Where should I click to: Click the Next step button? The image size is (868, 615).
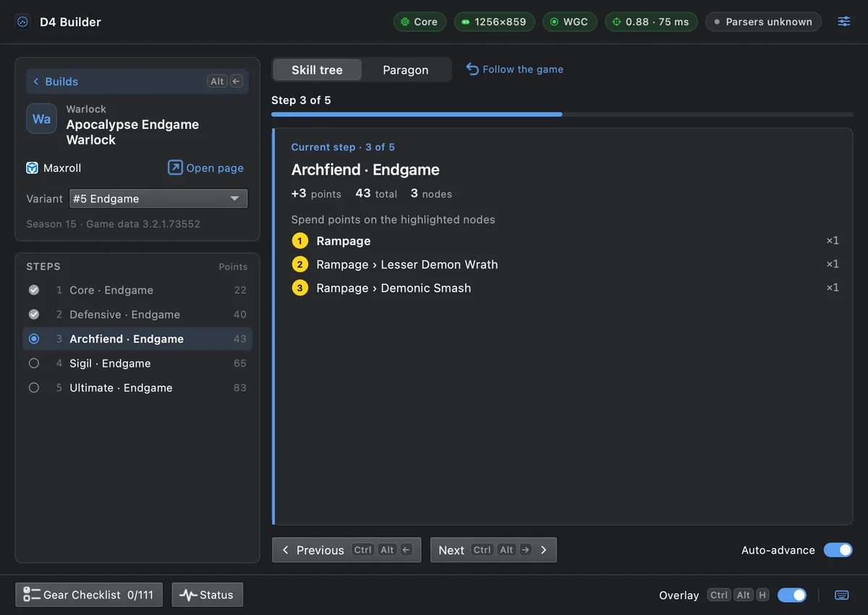493,550
